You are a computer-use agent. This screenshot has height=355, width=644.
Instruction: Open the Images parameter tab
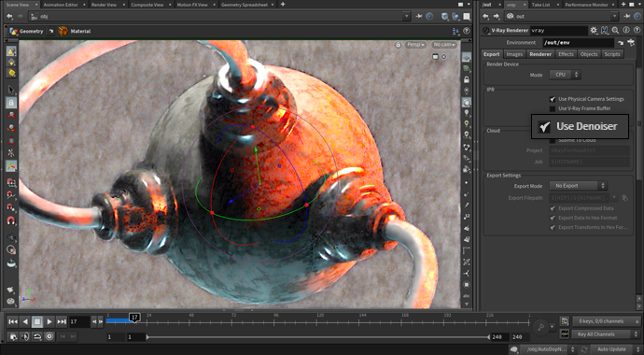(x=514, y=54)
